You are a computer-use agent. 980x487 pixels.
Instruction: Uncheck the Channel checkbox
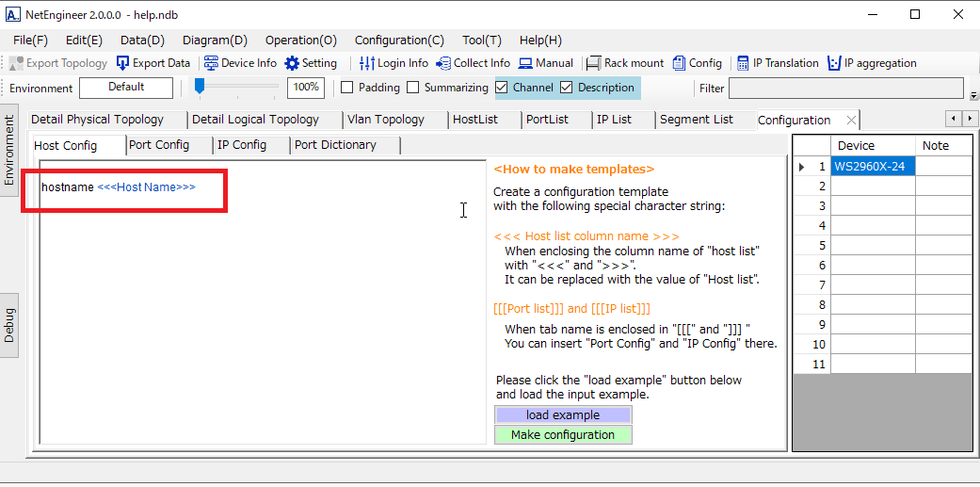(502, 88)
